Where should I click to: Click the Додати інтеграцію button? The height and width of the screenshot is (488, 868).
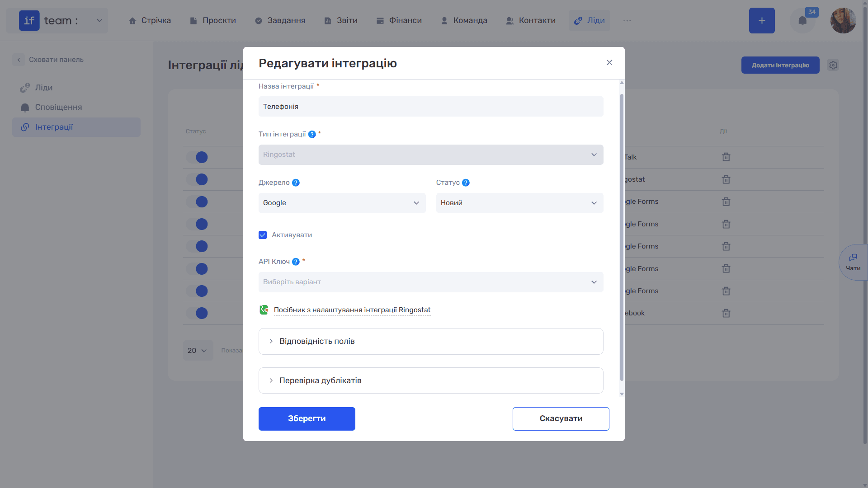(x=780, y=65)
